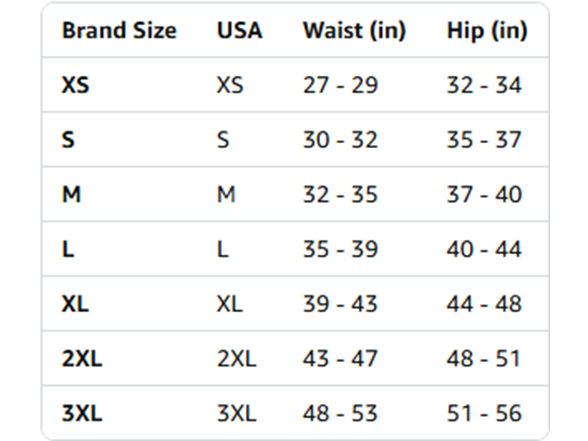The height and width of the screenshot is (441, 588).
Task: Select the bold S brand size cell
Action: (x=68, y=140)
